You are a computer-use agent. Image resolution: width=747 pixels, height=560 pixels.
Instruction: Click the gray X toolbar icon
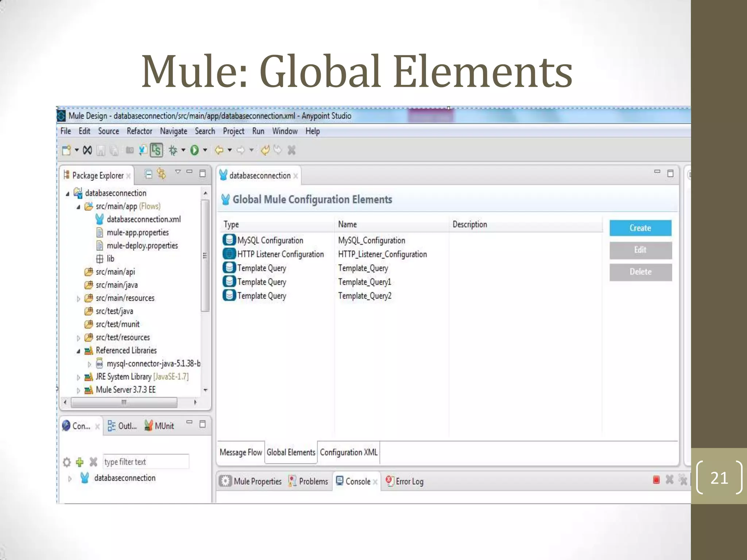pos(291,150)
